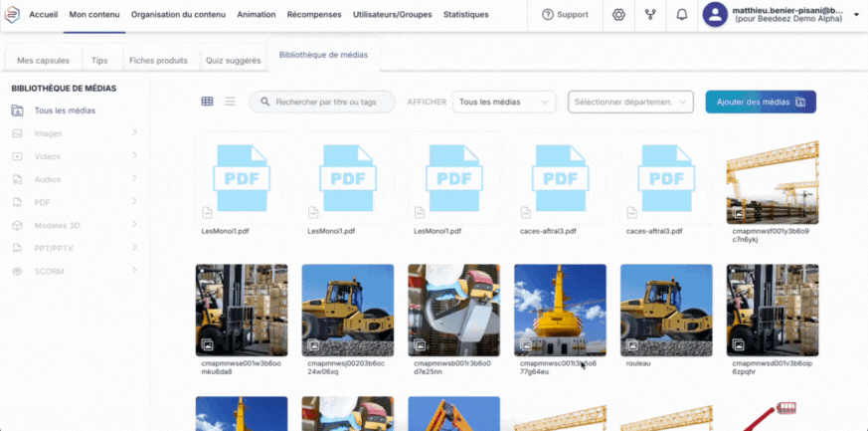Switch to grid view layout

tap(207, 102)
